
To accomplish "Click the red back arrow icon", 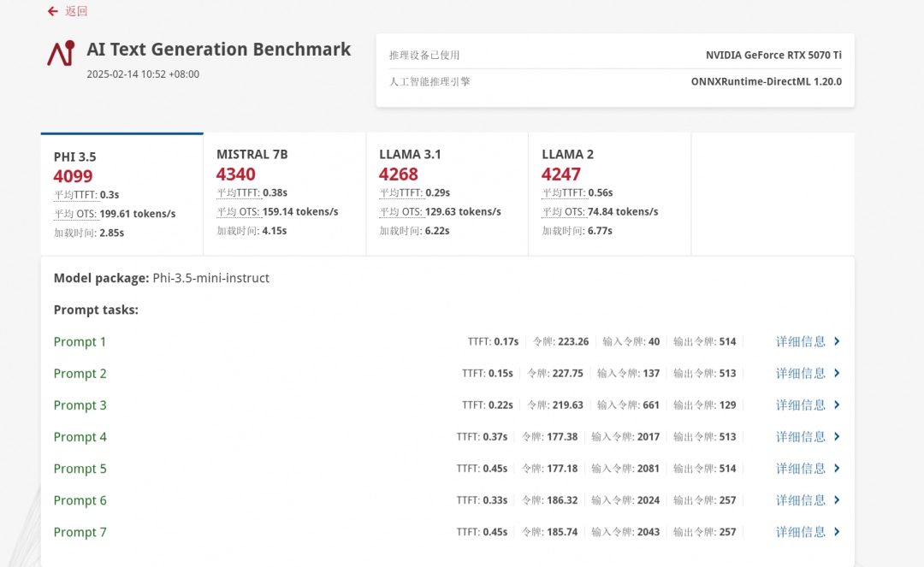I will tap(53, 11).
